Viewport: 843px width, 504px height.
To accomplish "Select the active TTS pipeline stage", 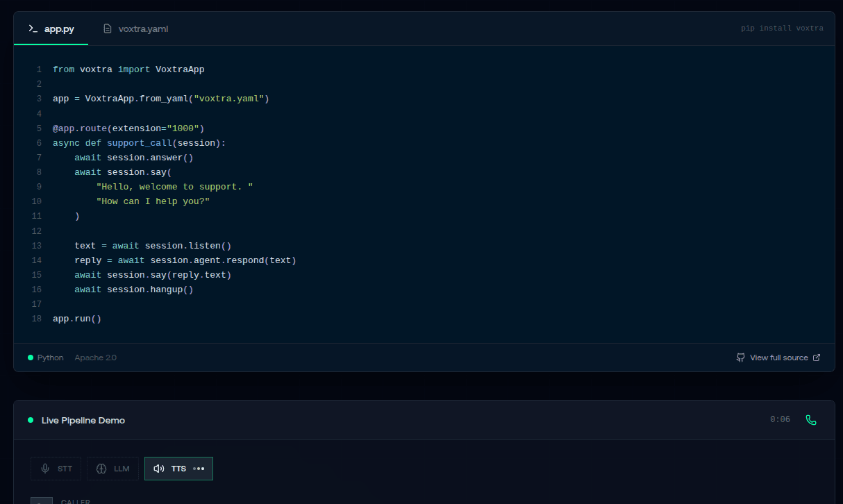I will [x=178, y=469].
